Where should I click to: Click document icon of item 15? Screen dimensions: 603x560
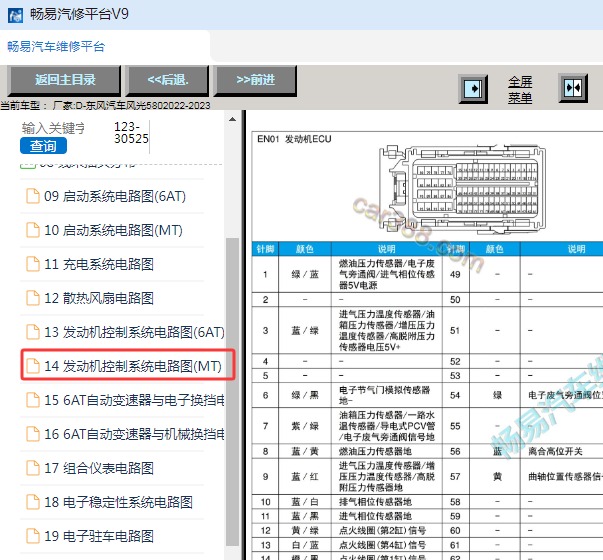point(33,400)
